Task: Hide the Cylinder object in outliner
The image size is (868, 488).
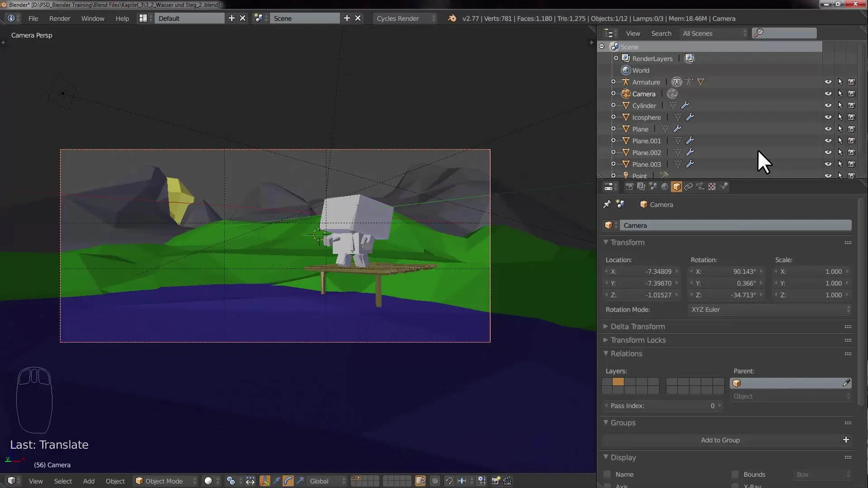Action: [828, 105]
